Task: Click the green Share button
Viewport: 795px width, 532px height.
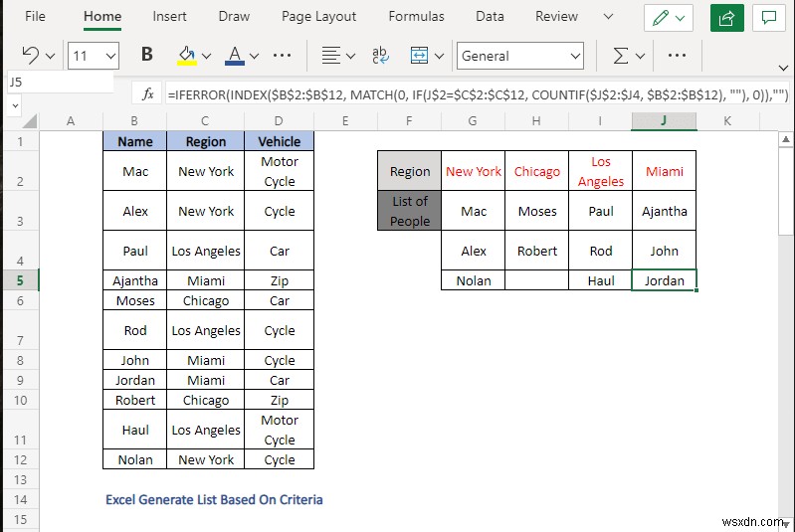Action: pos(727,18)
